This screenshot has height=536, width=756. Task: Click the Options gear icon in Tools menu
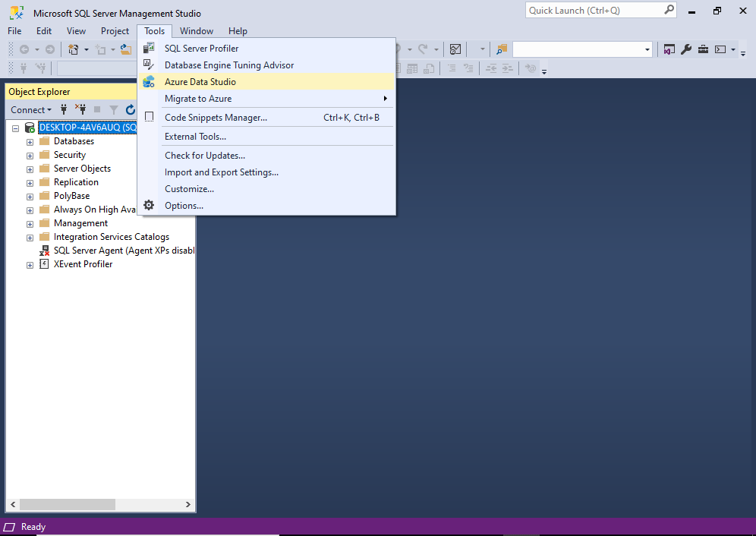click(149, 205)
